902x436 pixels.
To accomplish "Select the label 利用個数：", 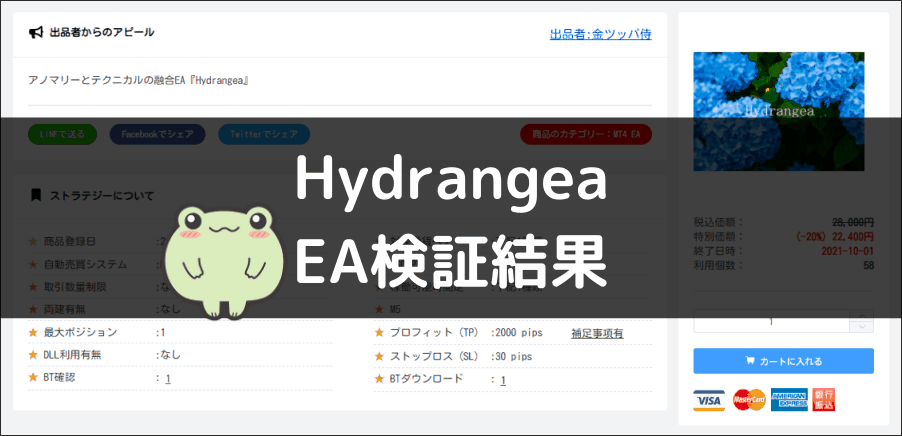I will pos(718,266).
